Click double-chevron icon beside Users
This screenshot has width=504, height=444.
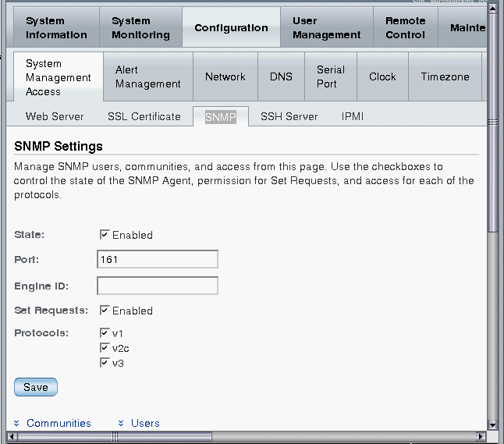click(x=121, y=423)
